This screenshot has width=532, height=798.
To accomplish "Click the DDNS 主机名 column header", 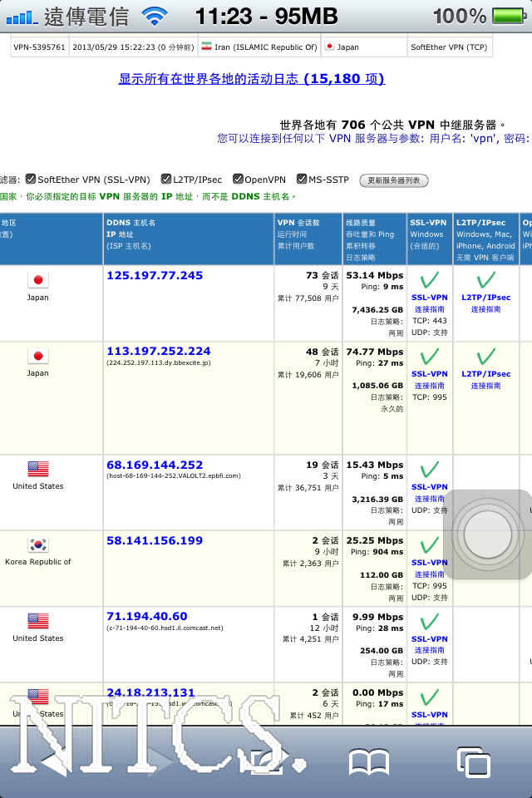I will [189, 239].
